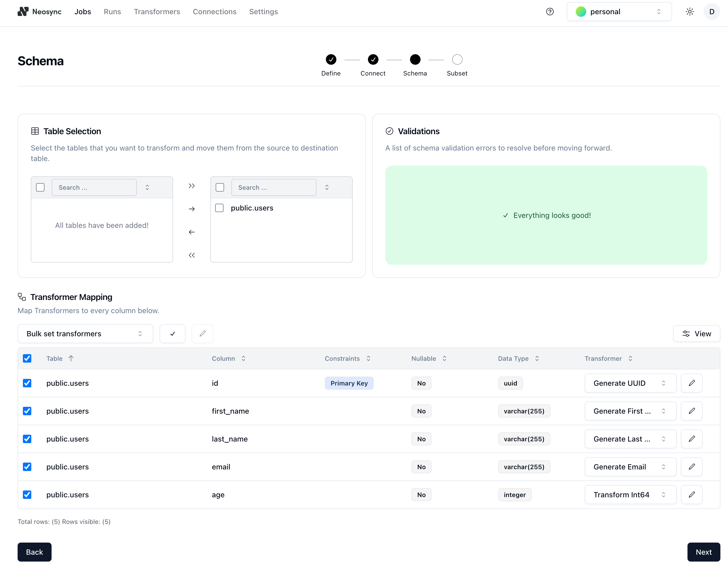Click the Neosync logo
This screenshot has height=571, width=728.
pos(22,11)
